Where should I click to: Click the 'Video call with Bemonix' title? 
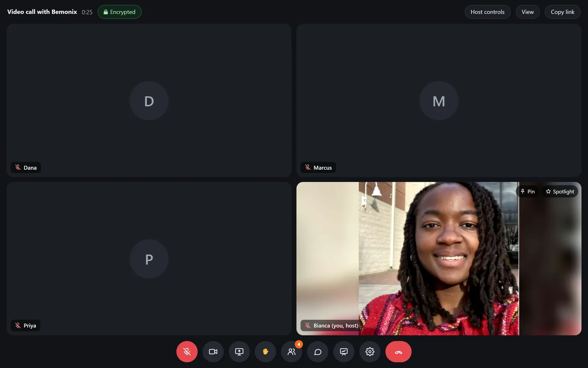(42, 12)
